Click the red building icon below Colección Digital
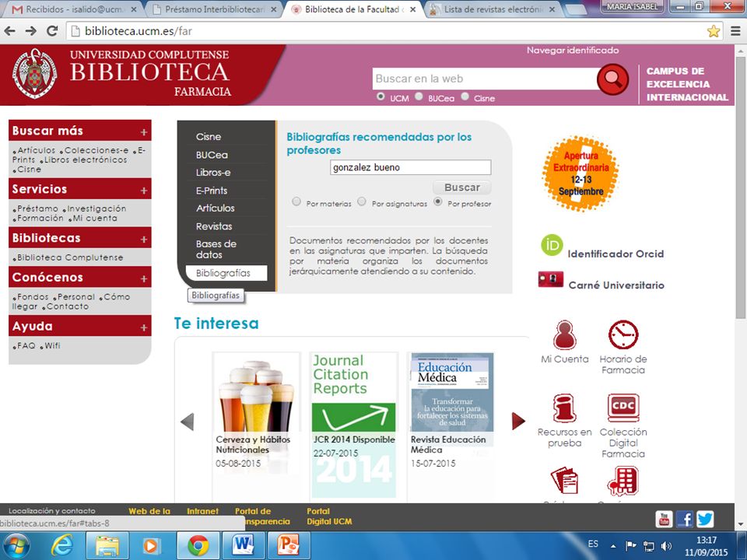This screenshot has width=747, height=560. pos(622,481)
